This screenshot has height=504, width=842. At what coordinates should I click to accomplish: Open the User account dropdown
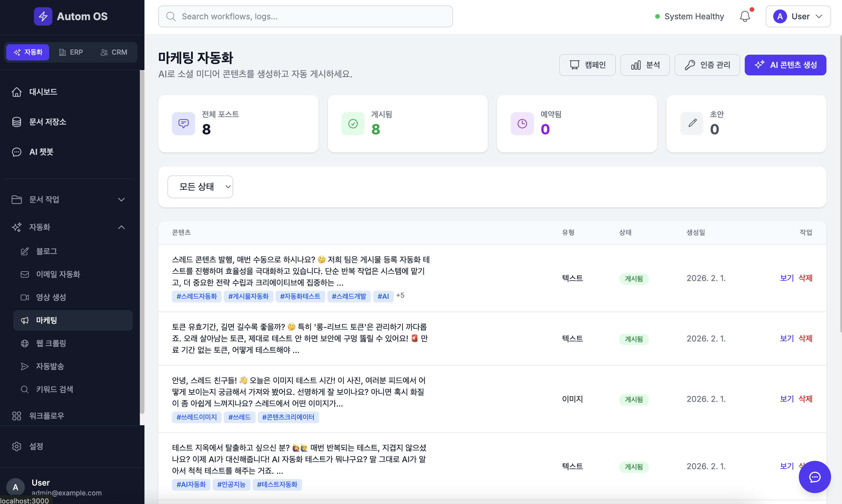point(798,16)
